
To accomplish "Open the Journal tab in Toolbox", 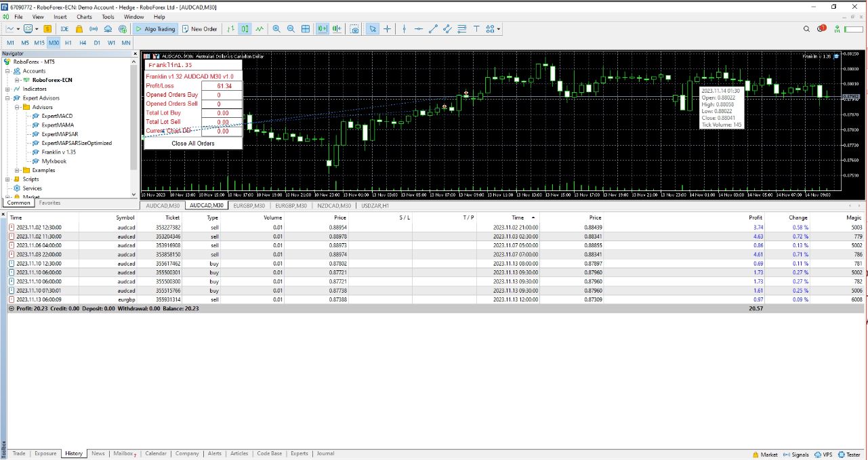I will tap(325, 454).
